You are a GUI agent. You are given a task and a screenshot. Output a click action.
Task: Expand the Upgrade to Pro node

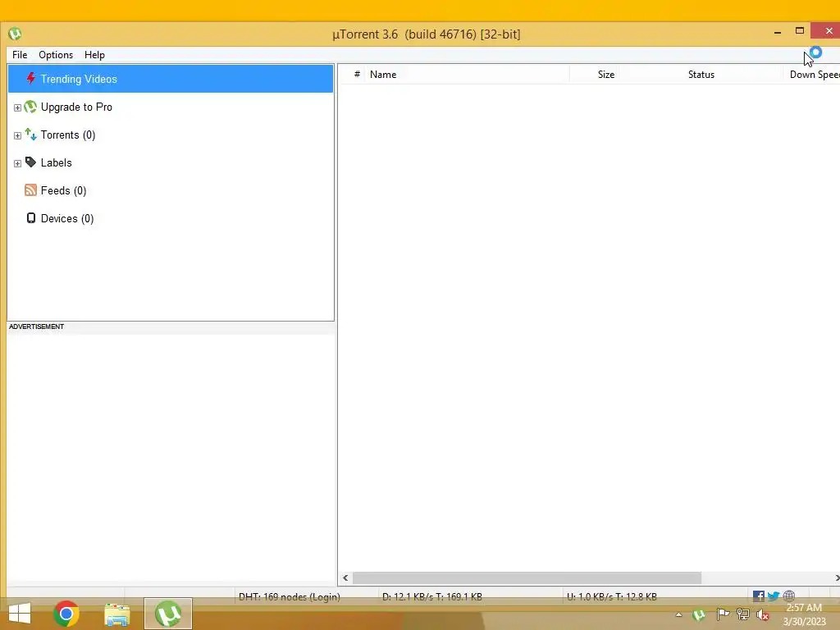17,107
